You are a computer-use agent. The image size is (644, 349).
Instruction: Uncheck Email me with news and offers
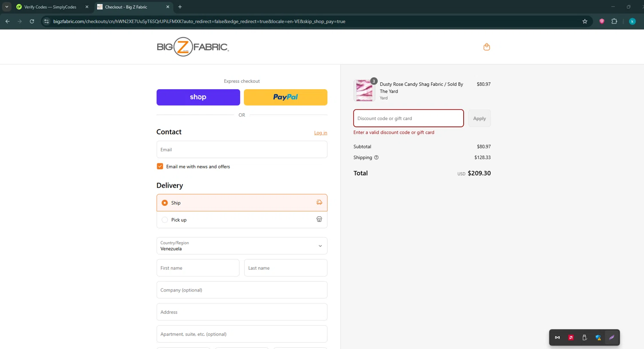pos(160,166)
